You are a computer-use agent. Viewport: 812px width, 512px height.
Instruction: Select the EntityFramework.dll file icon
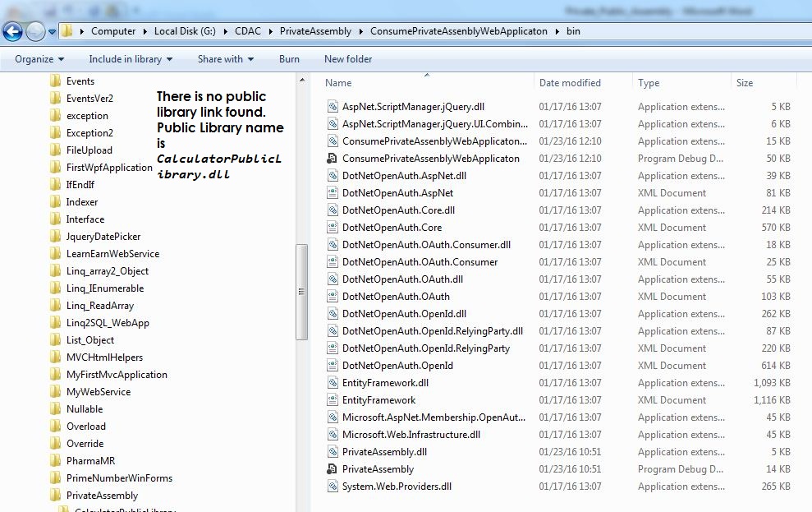[x=332, y=383]
